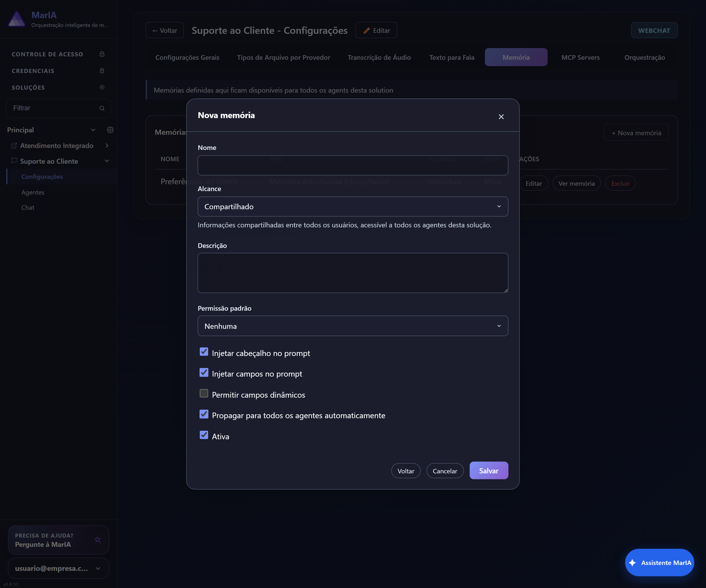This screenshot has width=706, height=588.
Task: Click the + Nova memória button
Action: (636, 133)
